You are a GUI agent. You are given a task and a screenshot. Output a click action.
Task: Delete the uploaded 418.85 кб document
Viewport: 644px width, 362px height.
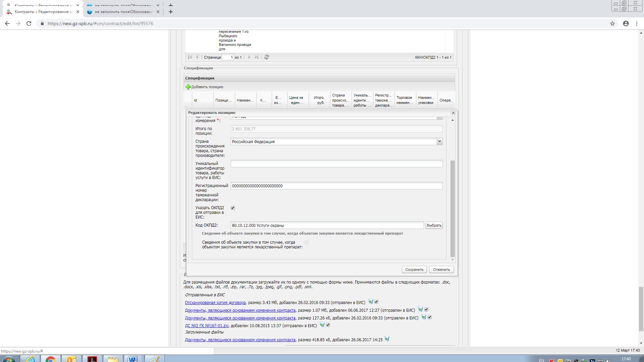click(387, 339)
